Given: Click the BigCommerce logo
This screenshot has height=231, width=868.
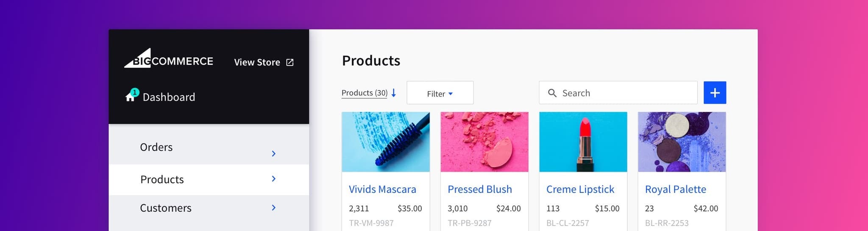Looking at the screenshot, I should pos(168,60).
